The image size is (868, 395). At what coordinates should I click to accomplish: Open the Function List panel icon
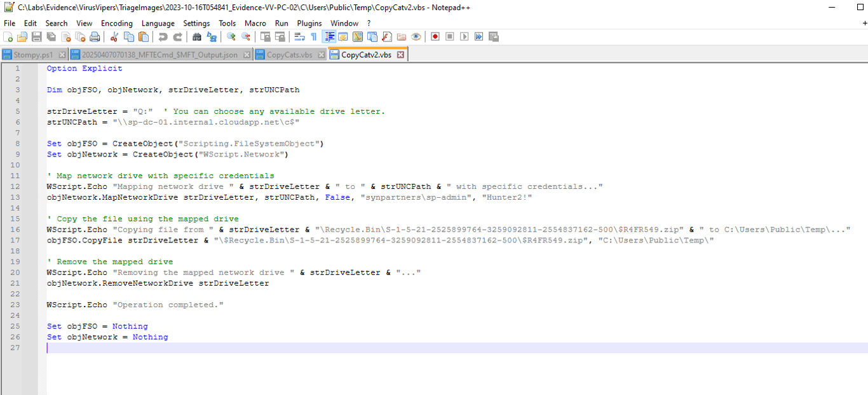(x=387, y=37)
